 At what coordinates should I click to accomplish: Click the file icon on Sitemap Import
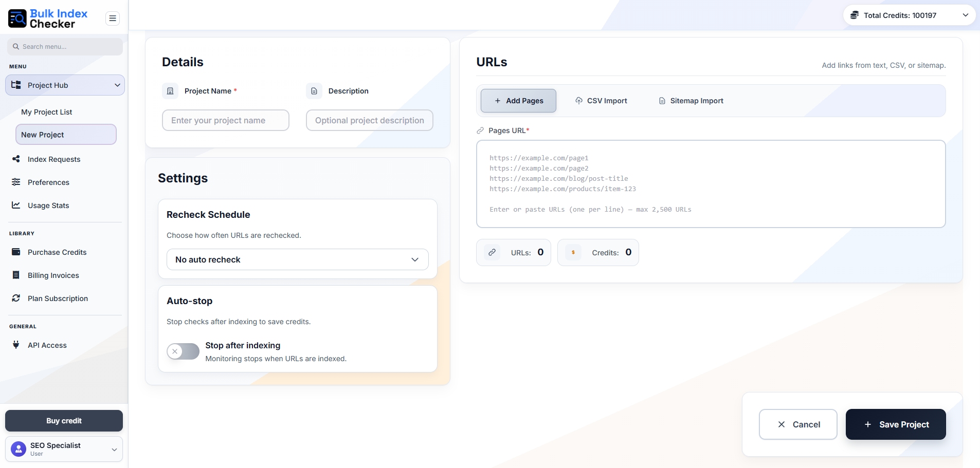click(x=662, y=101)
